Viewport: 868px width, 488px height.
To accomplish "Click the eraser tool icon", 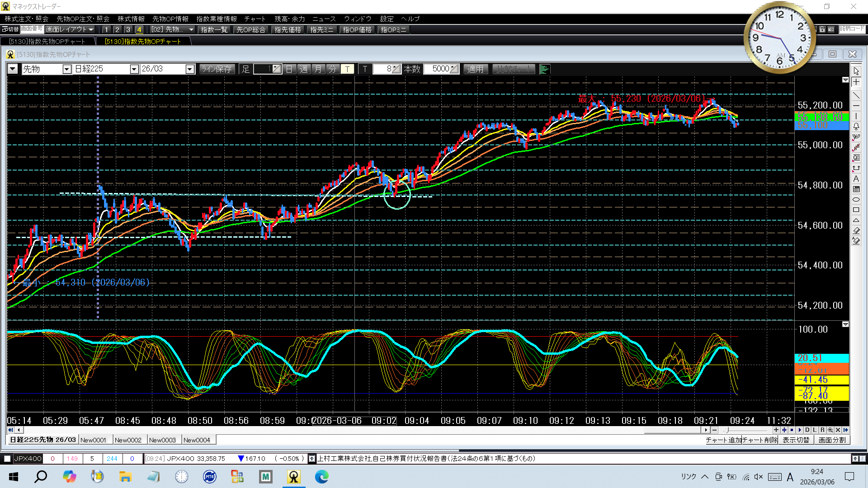I will point(856,230).
